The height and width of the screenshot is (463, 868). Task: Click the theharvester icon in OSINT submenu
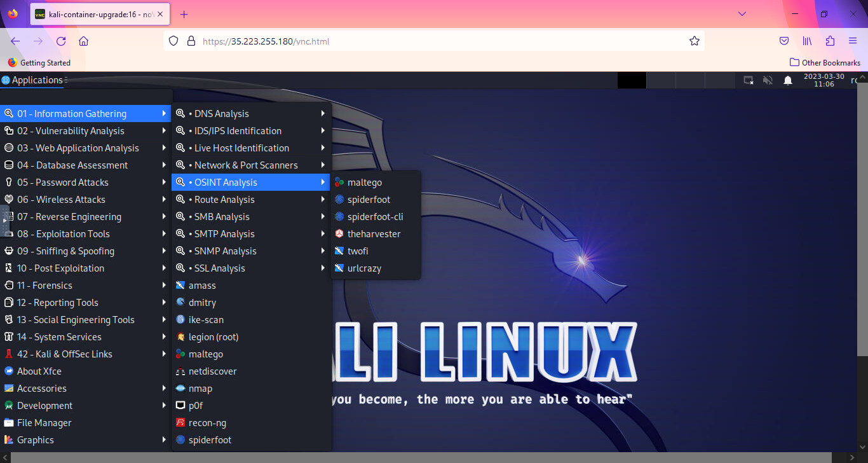[339, 234]
